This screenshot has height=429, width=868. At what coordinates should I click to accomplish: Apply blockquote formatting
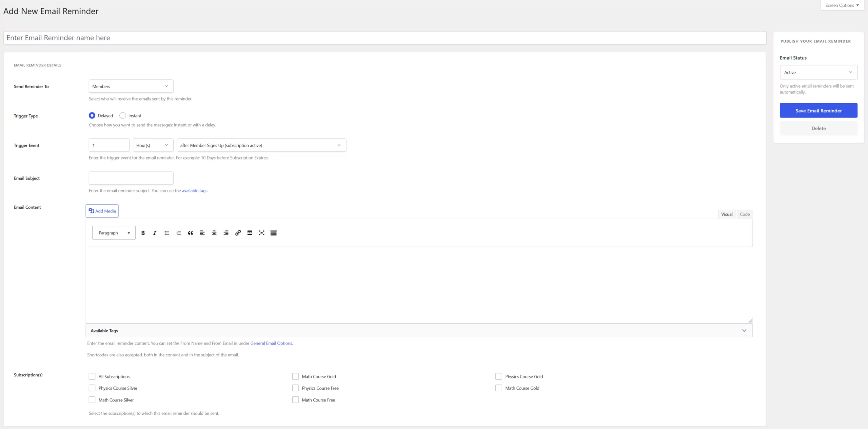click(x=190, y=233)
